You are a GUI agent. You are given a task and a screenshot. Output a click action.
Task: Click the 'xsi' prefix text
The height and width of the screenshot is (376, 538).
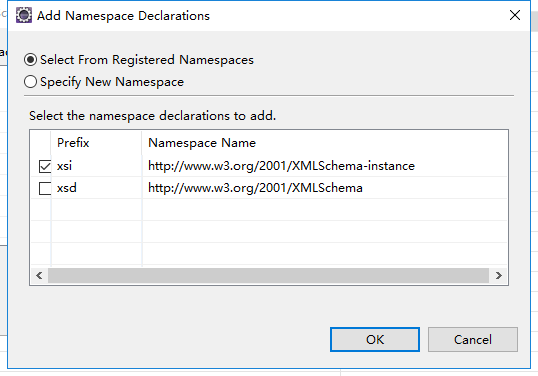point(64,166)
